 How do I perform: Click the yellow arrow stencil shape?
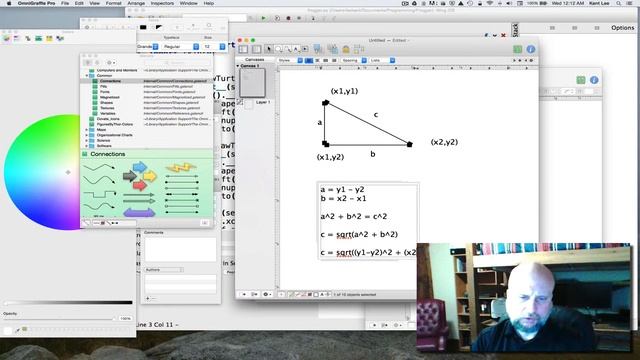tap(150, 176)
